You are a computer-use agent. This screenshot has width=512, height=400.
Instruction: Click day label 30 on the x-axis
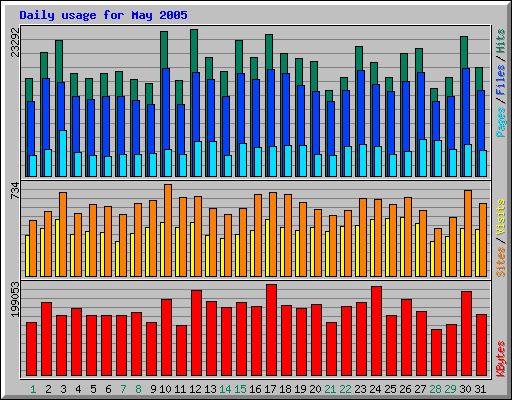465,389
